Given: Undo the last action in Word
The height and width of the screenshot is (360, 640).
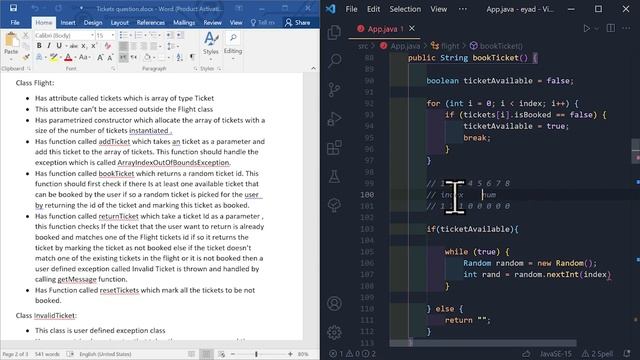Looking at the screenshot, I should pyautogui.click(x=35, y=8).
